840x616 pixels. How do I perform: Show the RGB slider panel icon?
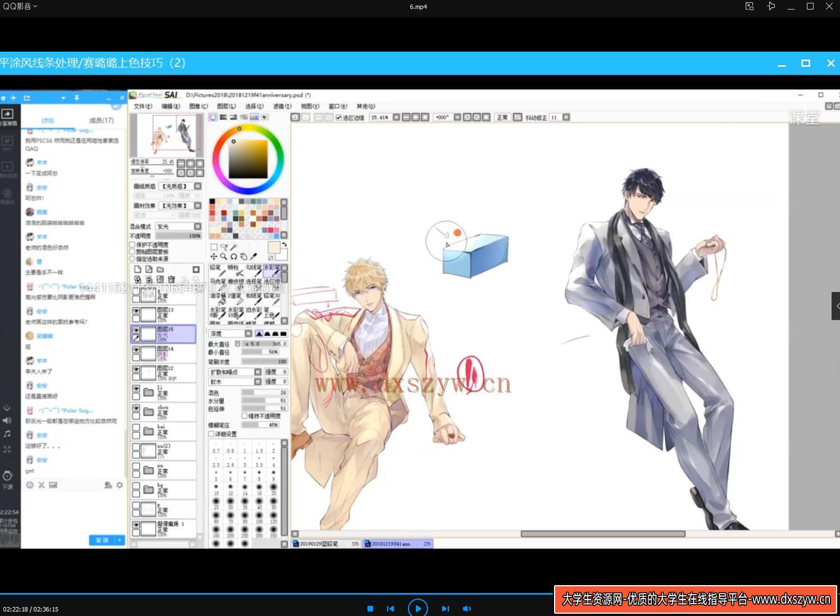click(x=223, y=117)
